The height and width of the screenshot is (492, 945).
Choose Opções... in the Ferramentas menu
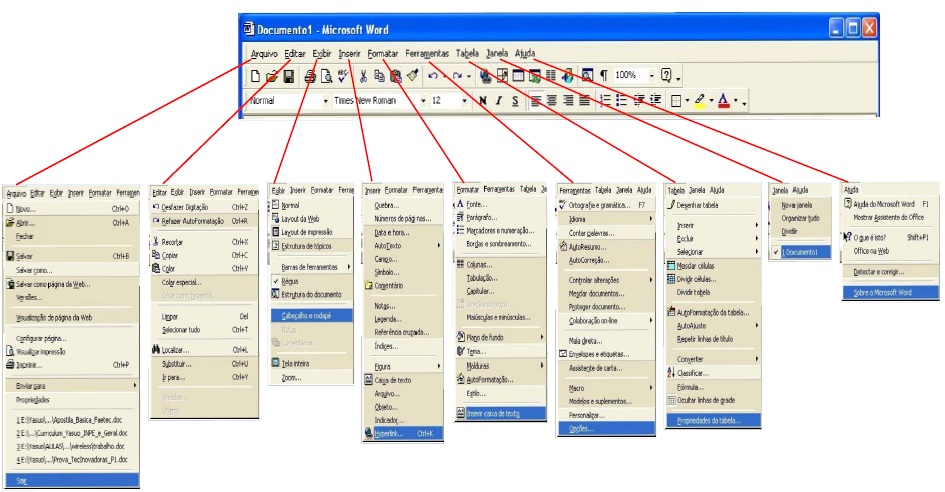click(x=606, y=429)
